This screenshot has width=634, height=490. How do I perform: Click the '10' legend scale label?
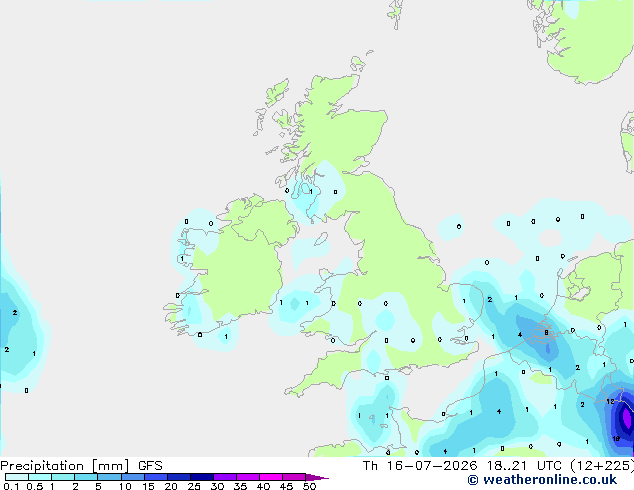pos(125,486)
